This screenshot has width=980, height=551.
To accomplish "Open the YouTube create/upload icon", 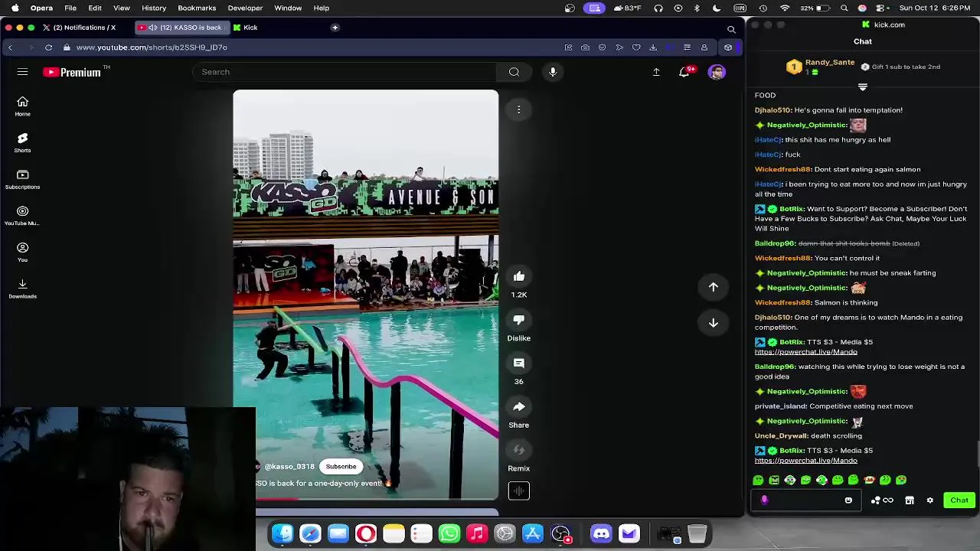I will tap(656, 72).
